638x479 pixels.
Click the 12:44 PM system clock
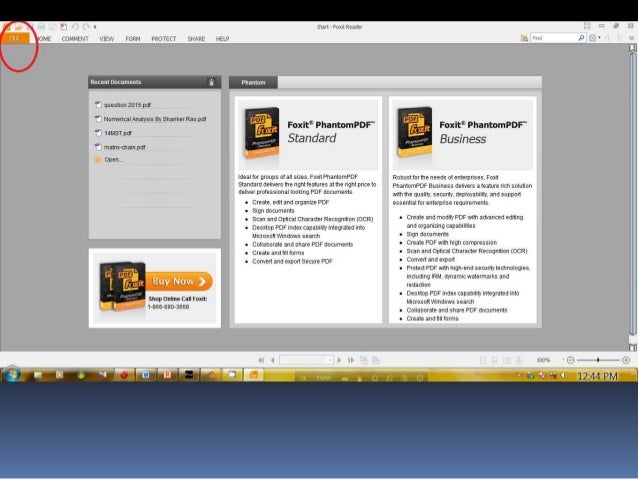597,376
